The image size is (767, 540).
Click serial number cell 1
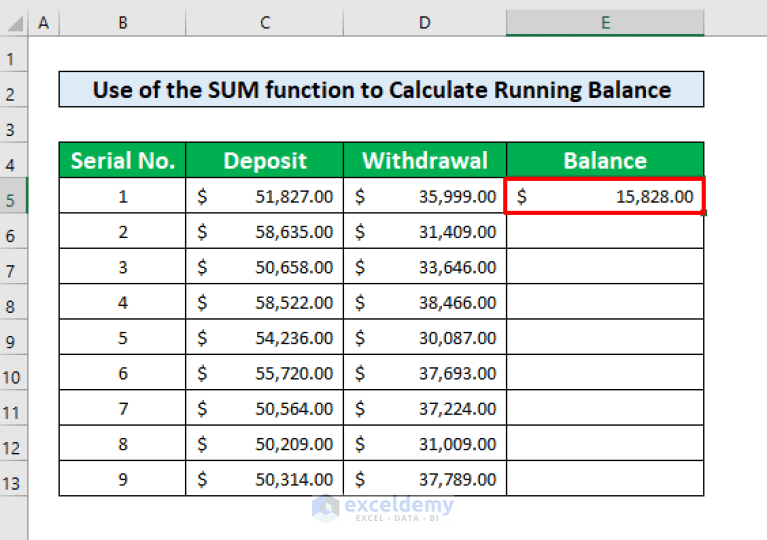click(122, 196)
